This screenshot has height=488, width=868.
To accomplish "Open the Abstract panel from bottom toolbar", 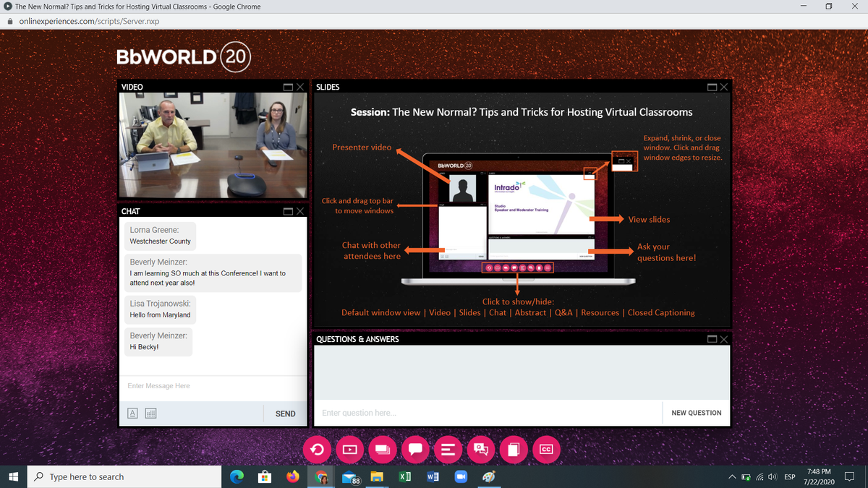I will 448,450.
